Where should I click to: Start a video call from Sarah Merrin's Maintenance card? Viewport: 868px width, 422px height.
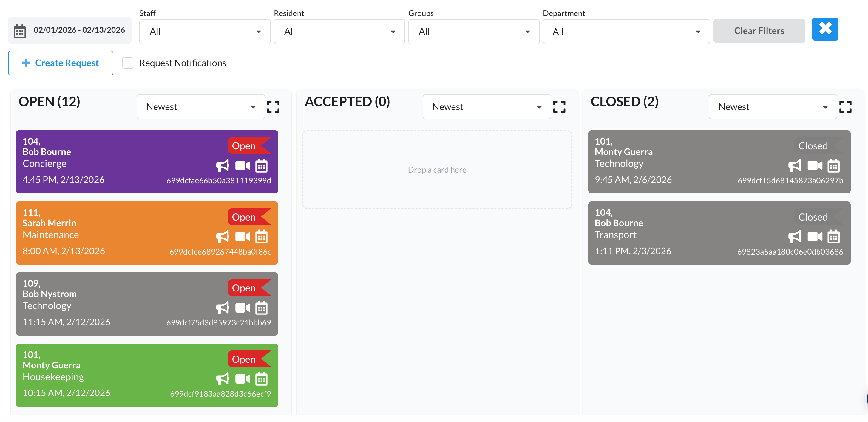(x=243, y=236)
